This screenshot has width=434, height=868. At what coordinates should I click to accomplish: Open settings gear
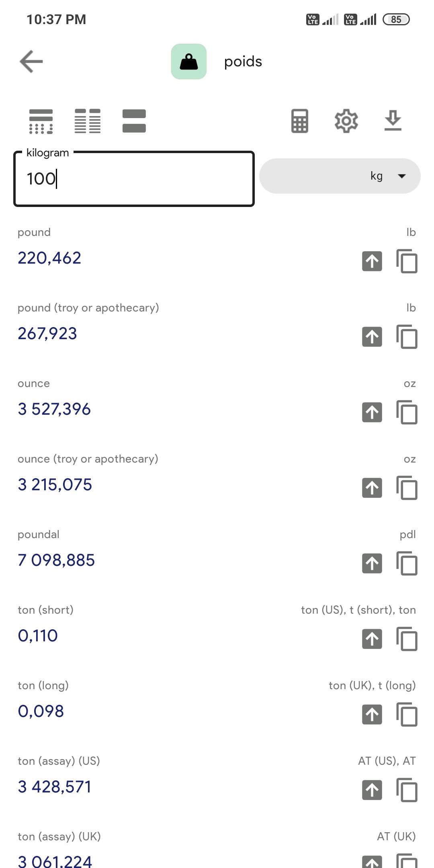click(346, 121)
